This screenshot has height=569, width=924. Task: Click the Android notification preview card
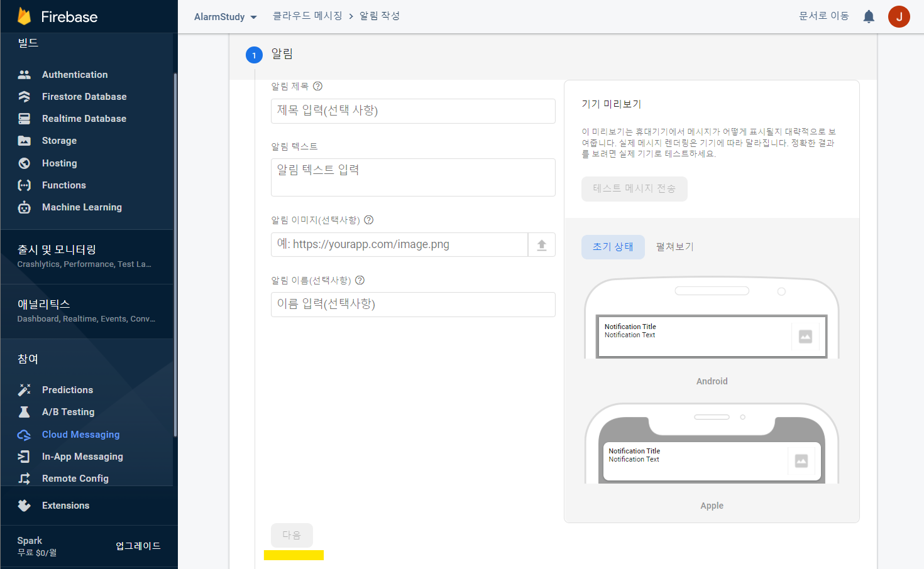(x=712, y=337)
